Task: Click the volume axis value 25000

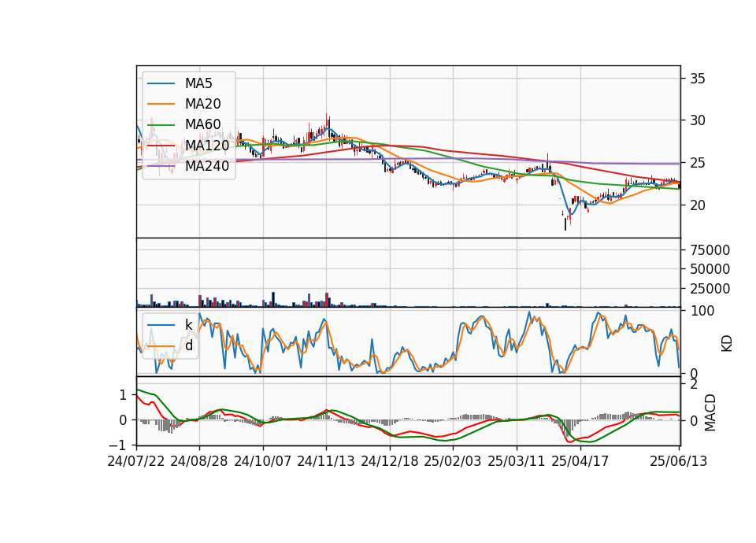Action: 710,289
